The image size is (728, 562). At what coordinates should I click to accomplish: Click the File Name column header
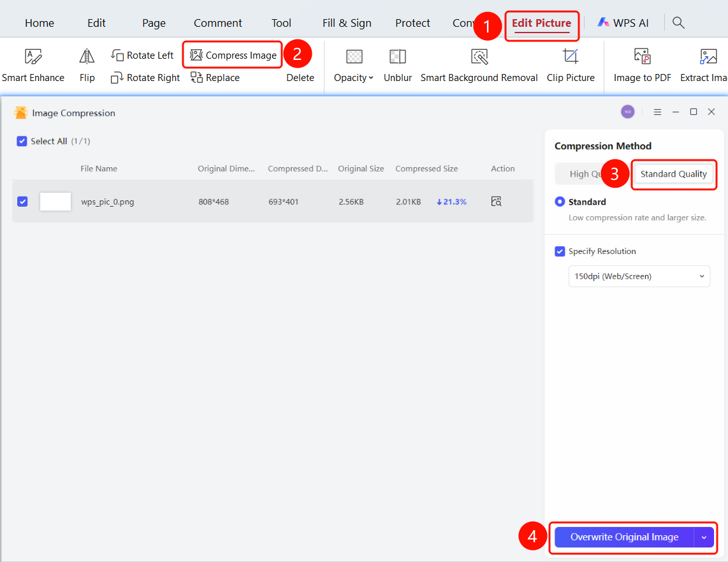click(98, 168)
